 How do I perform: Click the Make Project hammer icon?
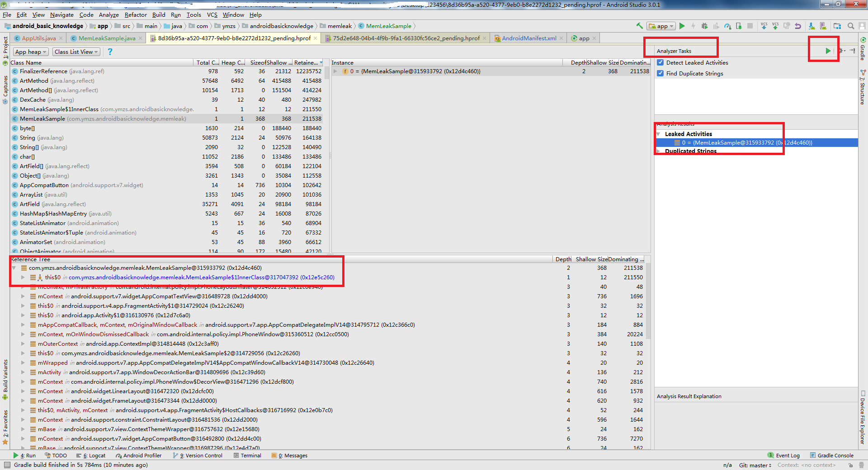pos(639,26)
